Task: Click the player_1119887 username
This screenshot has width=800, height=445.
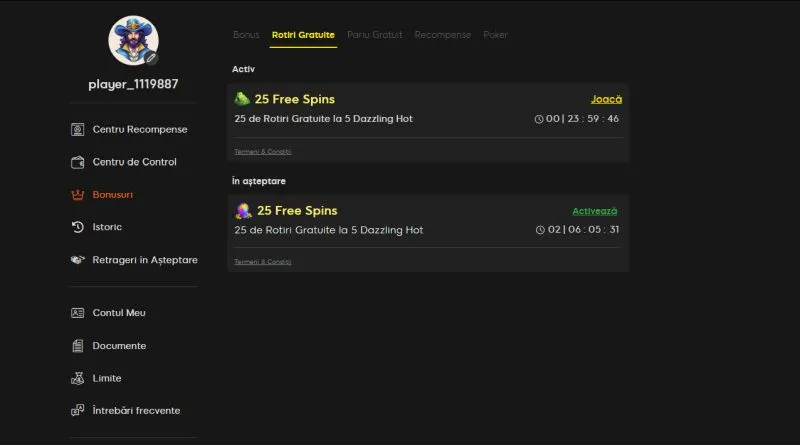Action: 133,84
